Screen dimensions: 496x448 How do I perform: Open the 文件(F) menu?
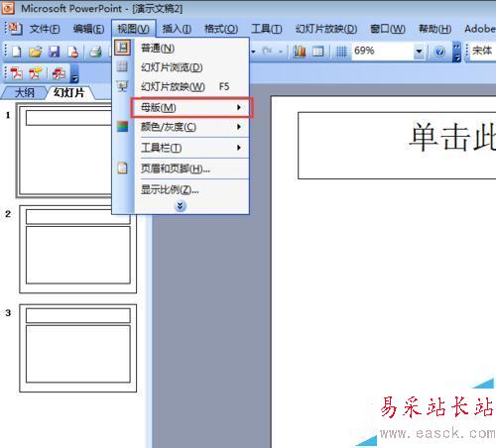click(45, 29)
